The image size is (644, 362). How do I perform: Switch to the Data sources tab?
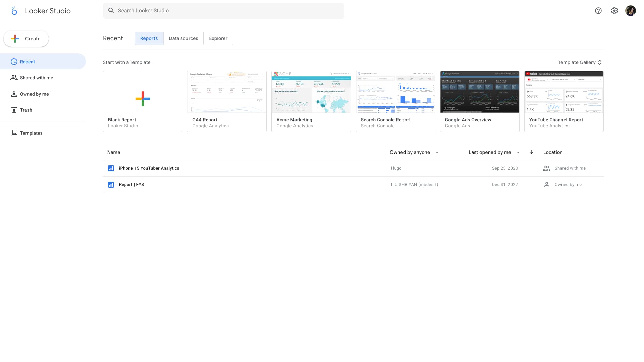183,38
